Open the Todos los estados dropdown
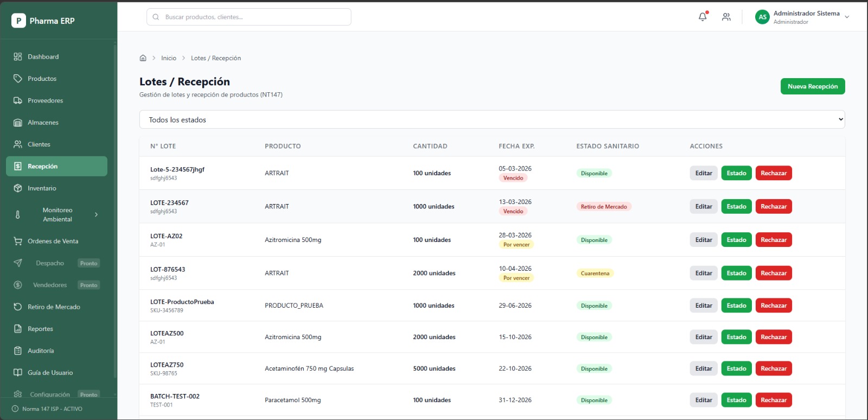This screenshot has width=868, height=420. tap(492, 119)
